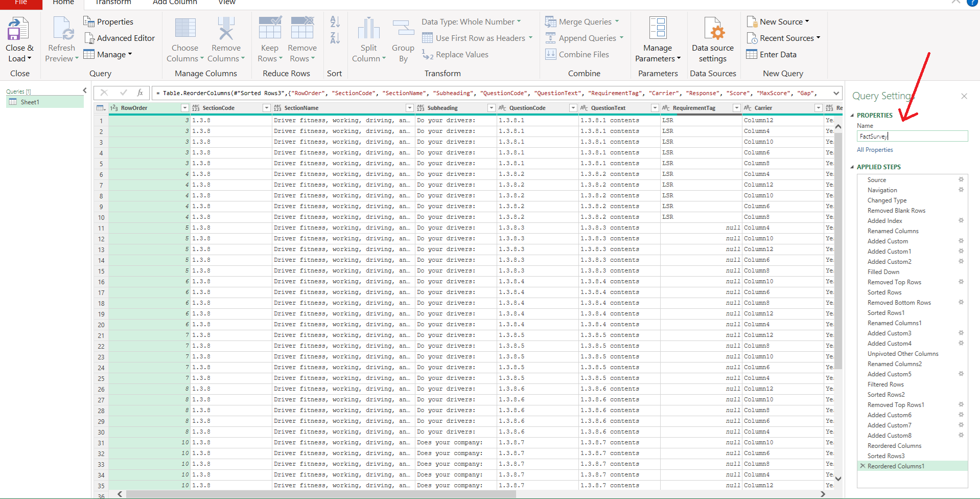The height and width of the screenshot is (499, 980).
Task: Click Replace Values in Transform group
Action: pyautogui.click(x=455, y=55)
